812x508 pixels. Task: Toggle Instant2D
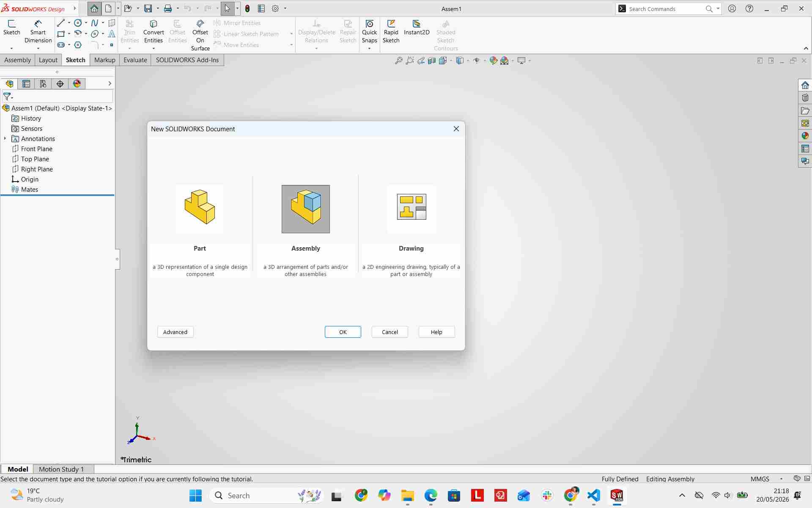pyautogui.click(x=417, y=28)
